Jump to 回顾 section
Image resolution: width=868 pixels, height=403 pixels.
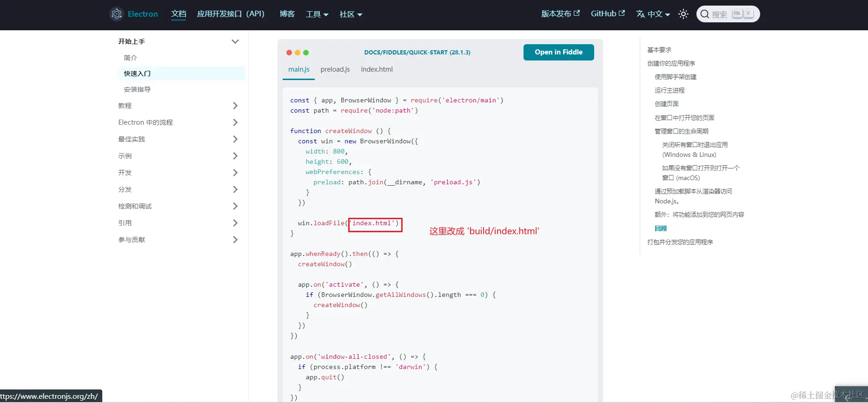tap(661, 228)
